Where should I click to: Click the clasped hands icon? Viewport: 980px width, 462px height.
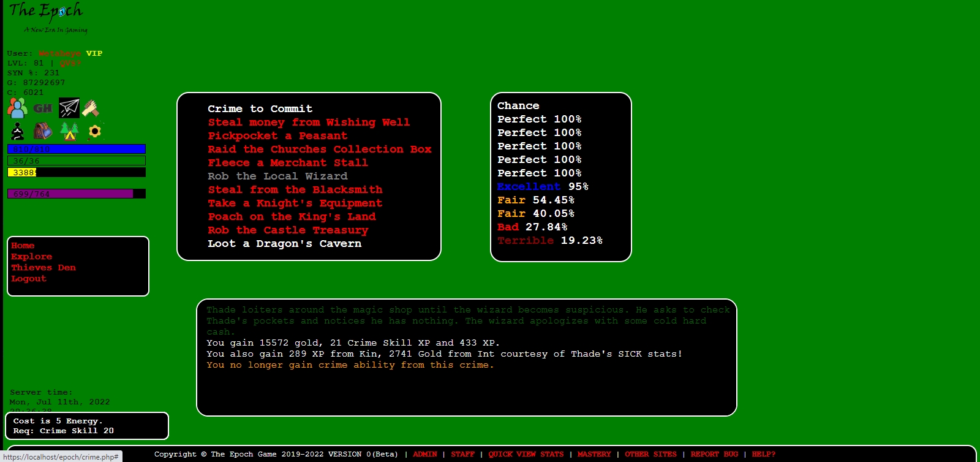point(91,108)
